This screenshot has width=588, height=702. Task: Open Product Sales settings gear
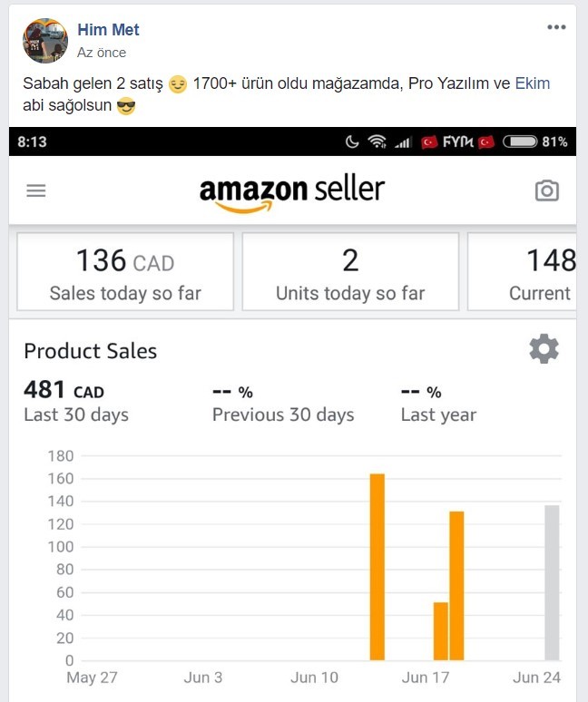pyautogui.click(x=544, y=348)
